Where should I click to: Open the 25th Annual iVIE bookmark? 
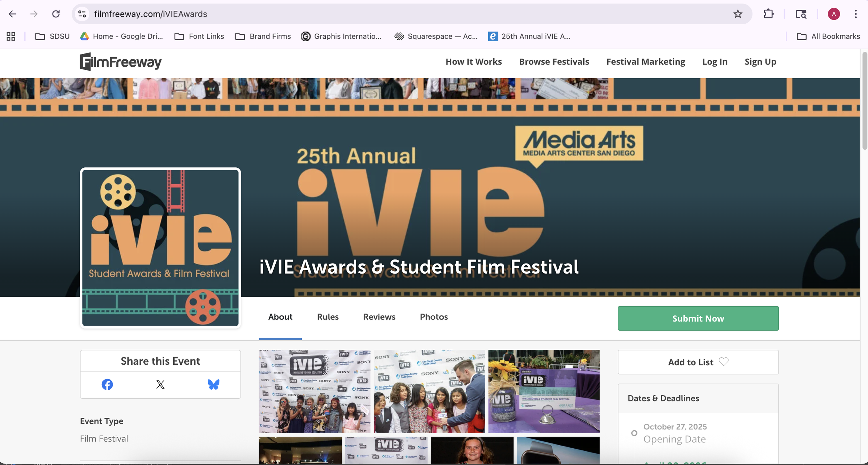tap(529, 36)
